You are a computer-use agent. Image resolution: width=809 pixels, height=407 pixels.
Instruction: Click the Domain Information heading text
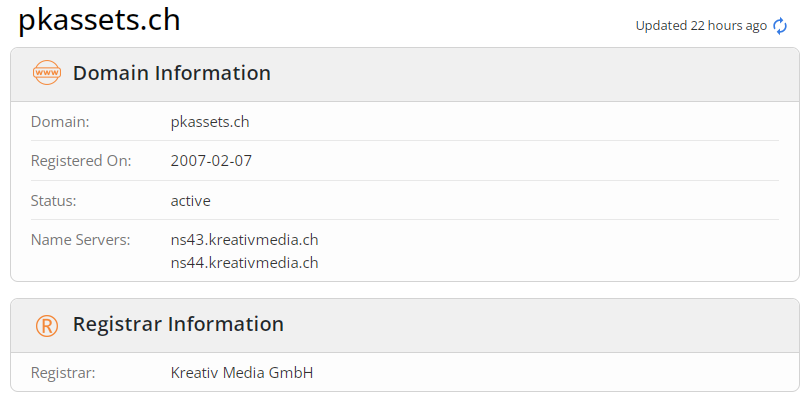tap(172, 73)
